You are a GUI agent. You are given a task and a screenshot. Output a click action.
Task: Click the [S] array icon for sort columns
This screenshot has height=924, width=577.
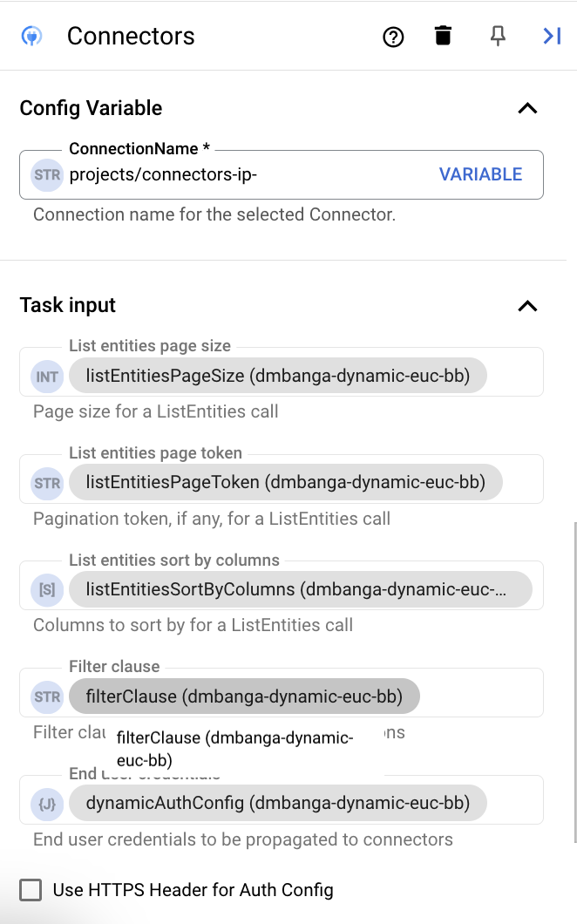click(x=46, y=589)
